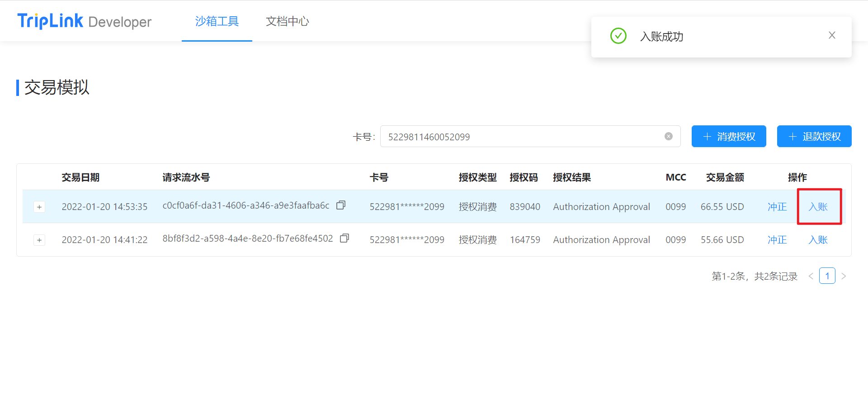This screenshot has height=420, width=868.
Task: Expand the 14:41:22 transaction row
Action: point(39,240)
